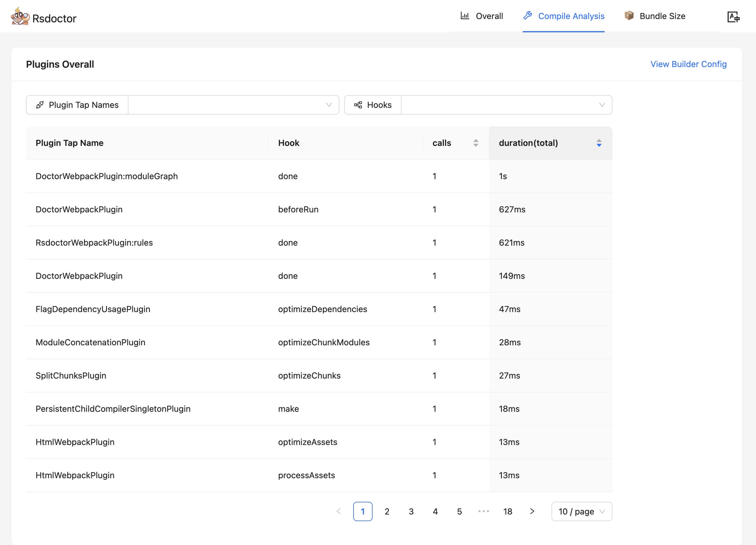Screen dimensions: 756x545
Task: Click the optimizeAssets hook cell
Action: tap(308, 442)
